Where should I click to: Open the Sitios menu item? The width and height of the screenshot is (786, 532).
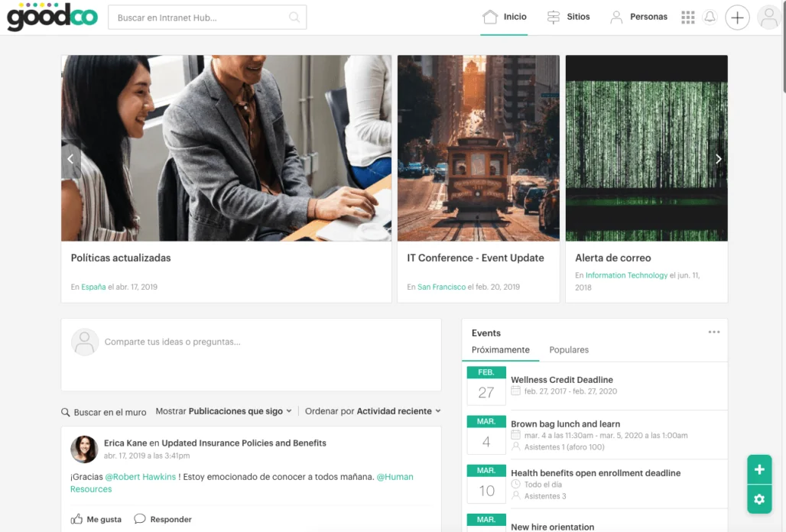(568, 17)
